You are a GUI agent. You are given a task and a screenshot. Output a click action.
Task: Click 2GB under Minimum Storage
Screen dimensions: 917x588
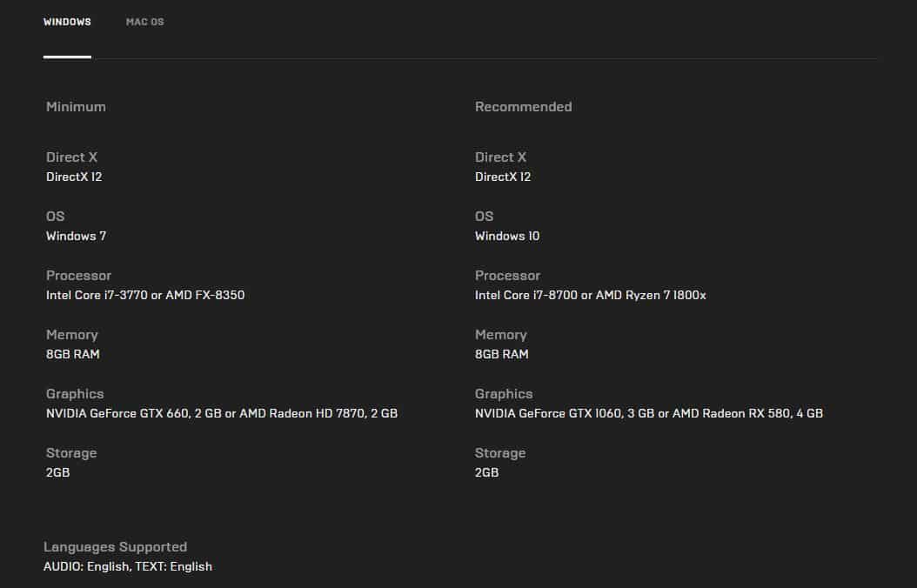coord(57,472)
